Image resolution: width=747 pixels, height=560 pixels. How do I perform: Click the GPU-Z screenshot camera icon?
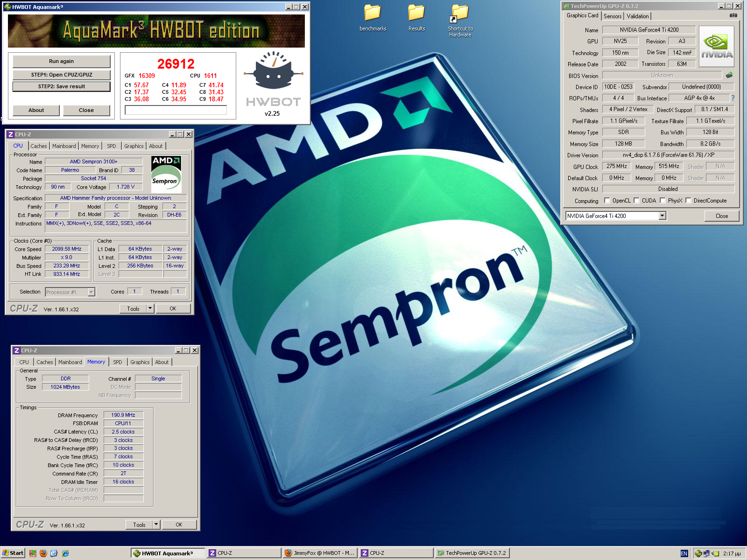coord(733,15)
